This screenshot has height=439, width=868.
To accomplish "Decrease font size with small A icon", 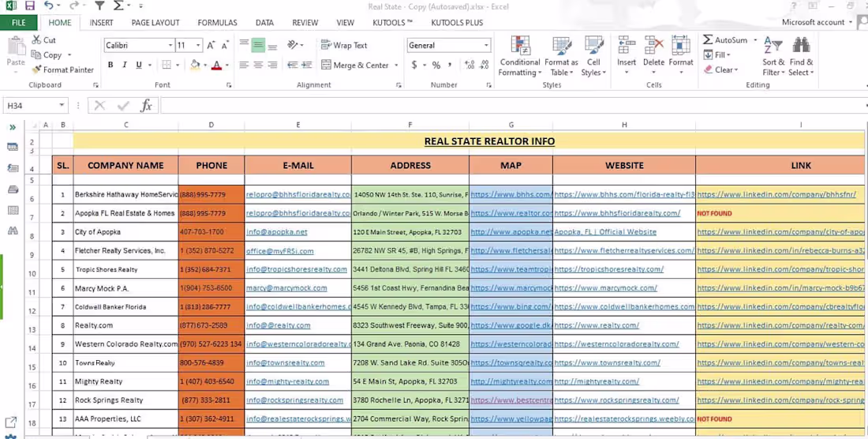I will [225, 45].
